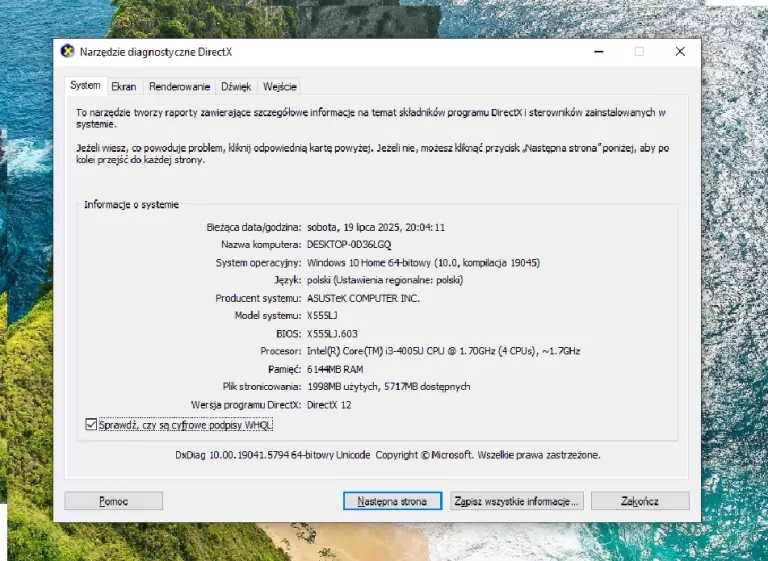This screenshot has width=768, height=561.
Task: Click the Plik stronicowania label
Action: (x=262, y=387)
